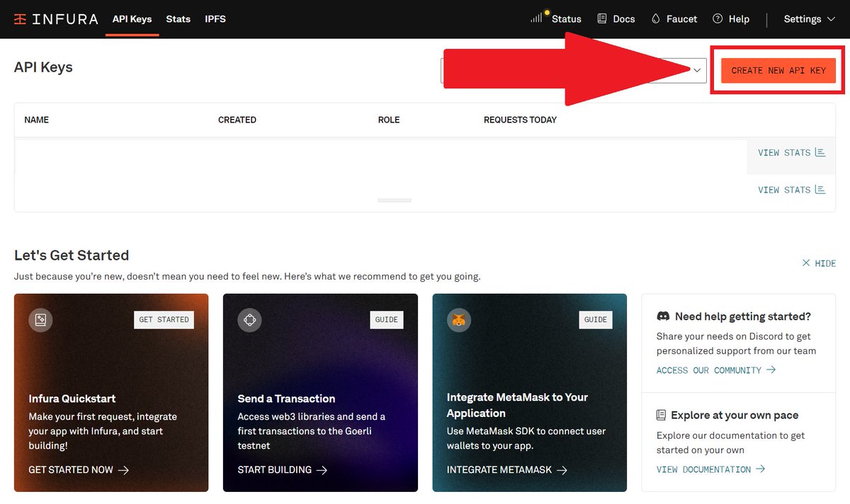Image resolution: width=850 pixels, height=504 pixels.
Task: Click Create New API Key button
Action: [778, 70]
